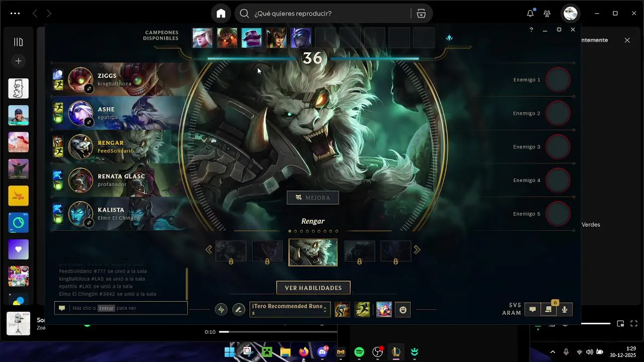This screenshot has height=362, width=644.
Task: Open Spotify profile avatar menu
Action: click(570, 14)
